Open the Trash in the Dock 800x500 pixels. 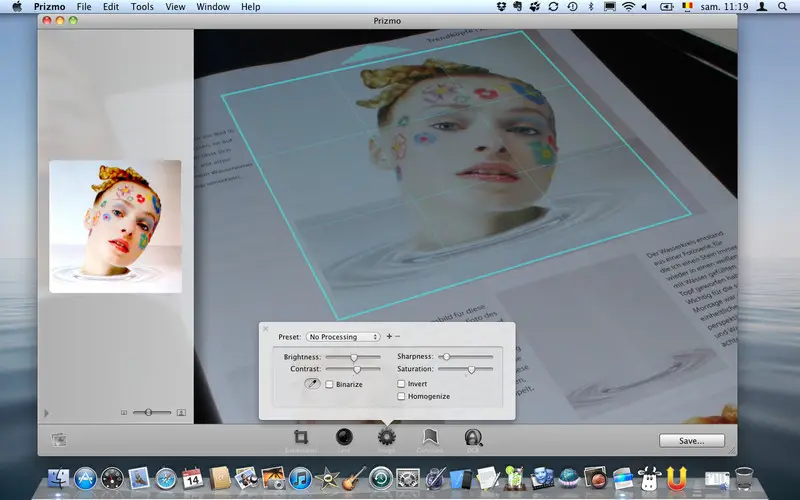(744, 479)
